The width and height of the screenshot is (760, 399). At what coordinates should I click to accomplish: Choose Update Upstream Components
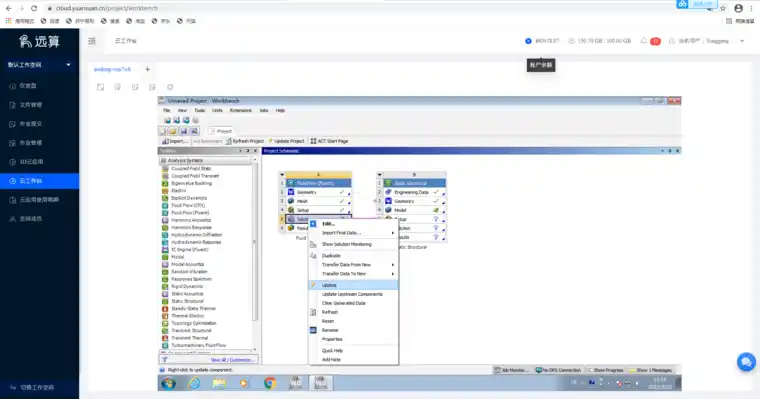coord(353,294)
